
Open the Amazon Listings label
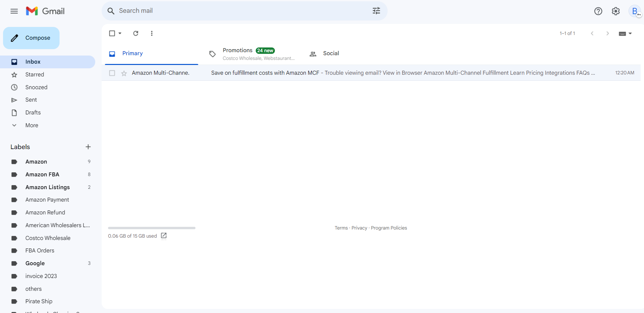pos(47,187)
